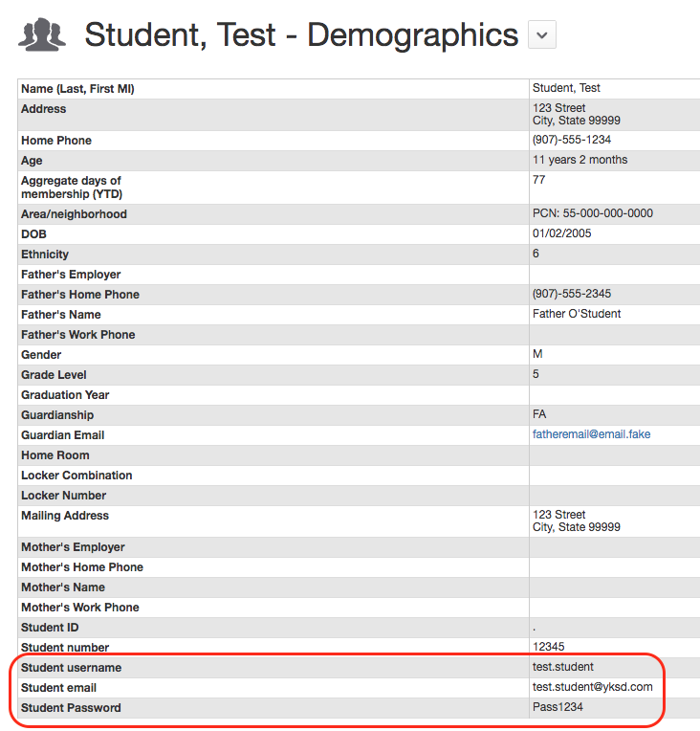Screen dimensions: 700x731
Task: Click the Home Phone value (907)-555-1234
Action: [572, 140]
